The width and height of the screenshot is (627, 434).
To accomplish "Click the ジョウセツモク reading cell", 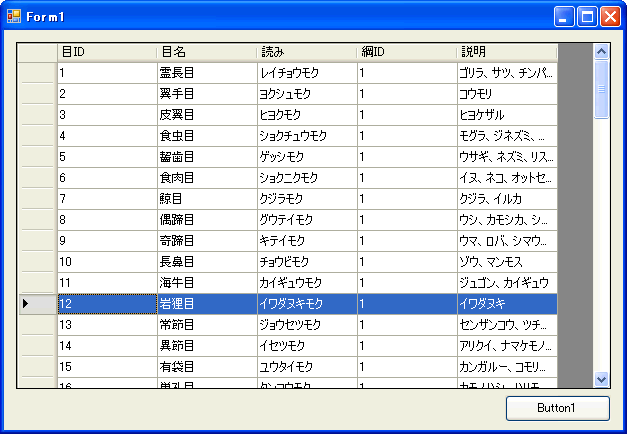I will click(307, 325).
